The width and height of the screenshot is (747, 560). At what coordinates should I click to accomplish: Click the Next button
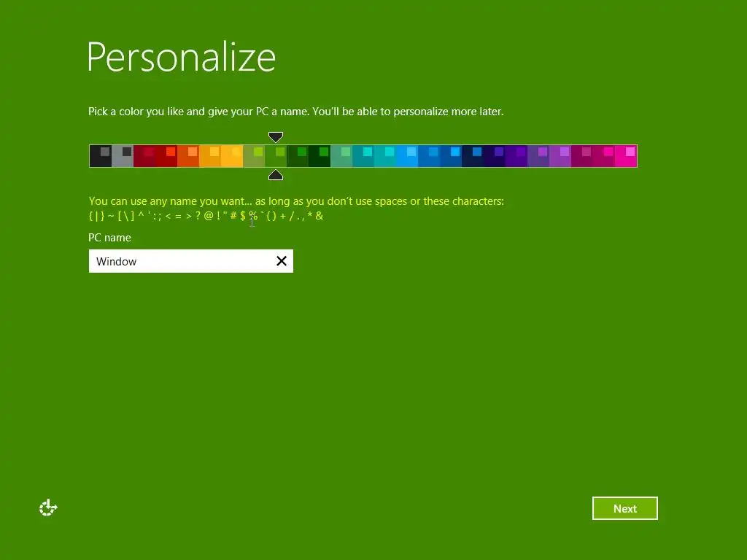[624, 508]
